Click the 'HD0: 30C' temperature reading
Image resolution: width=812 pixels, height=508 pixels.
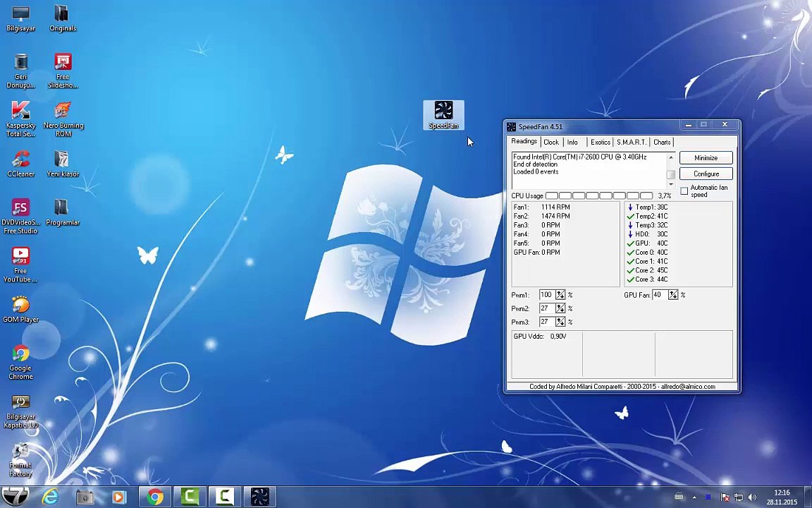pos(651,234)
